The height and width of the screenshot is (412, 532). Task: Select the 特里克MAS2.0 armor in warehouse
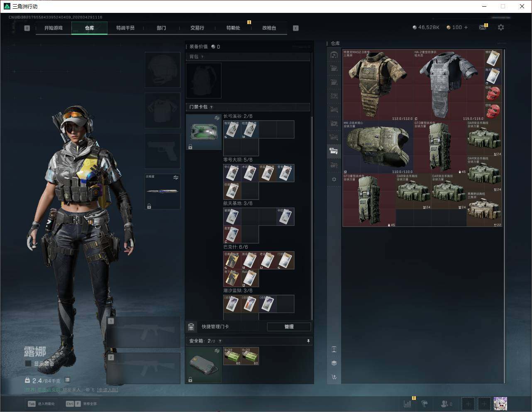(378, 85)
